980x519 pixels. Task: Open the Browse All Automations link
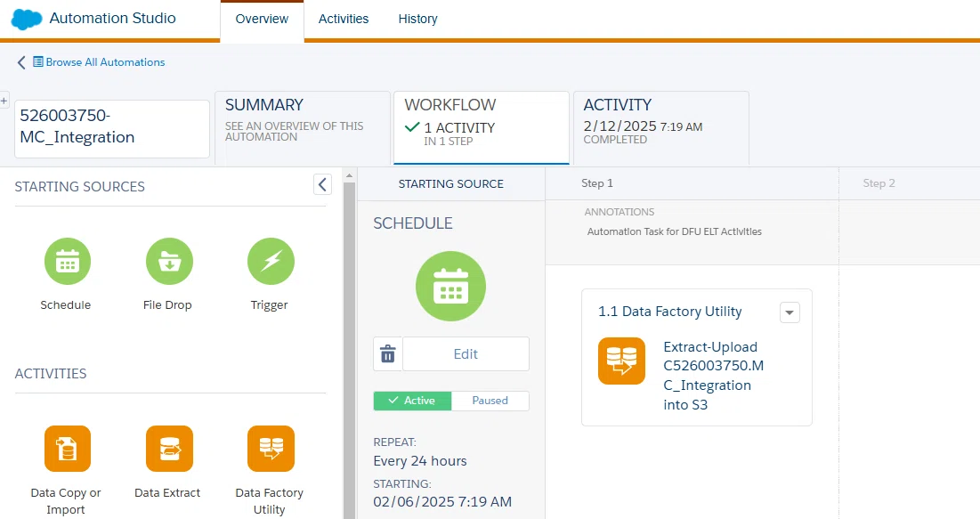click(105, 62)
